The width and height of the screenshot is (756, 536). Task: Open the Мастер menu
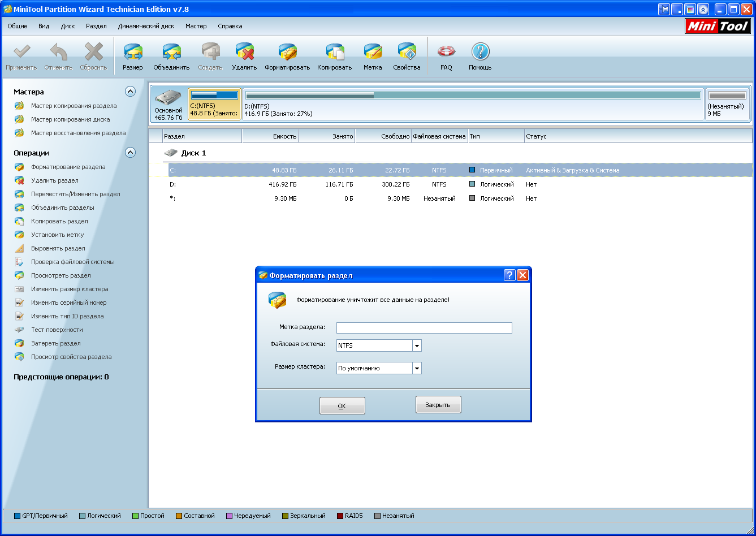click(196, 26)
